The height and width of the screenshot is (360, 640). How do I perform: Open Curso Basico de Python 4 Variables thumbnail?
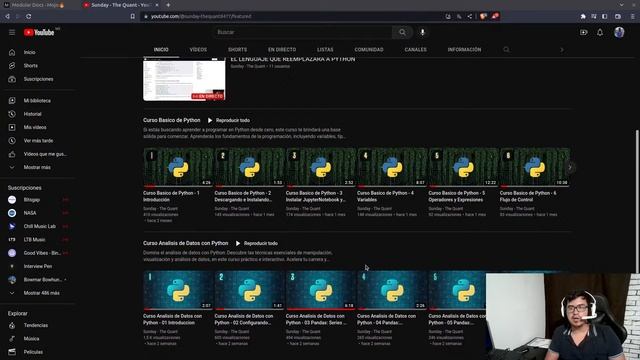point(392,167)
